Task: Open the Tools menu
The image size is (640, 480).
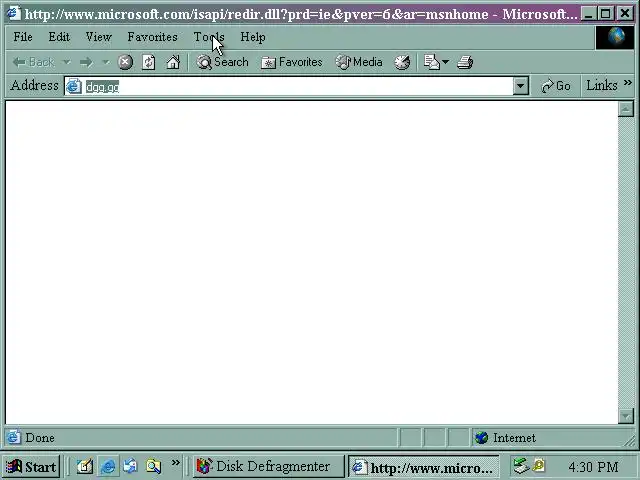Action: pyautogui.click(x=209, y=37)
